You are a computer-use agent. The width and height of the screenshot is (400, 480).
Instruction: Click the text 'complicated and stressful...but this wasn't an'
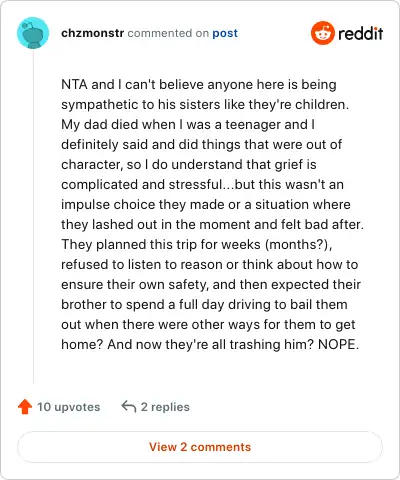(x=202, y=185)
